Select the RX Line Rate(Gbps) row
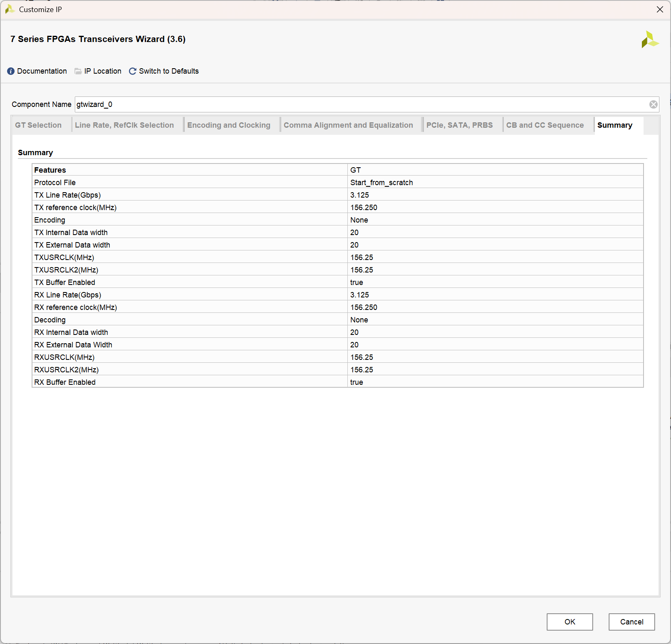 click(338, 295)
